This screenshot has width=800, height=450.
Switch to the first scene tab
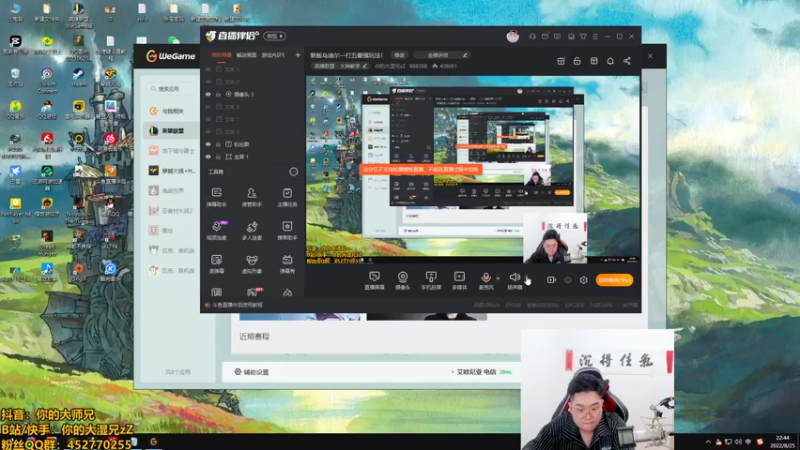[x=221, y=55]
